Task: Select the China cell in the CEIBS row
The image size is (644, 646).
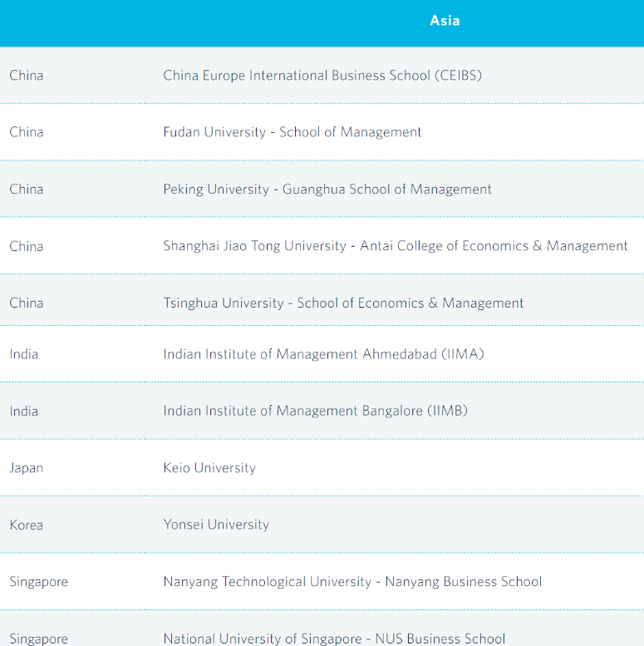Action: pos(27,75)
